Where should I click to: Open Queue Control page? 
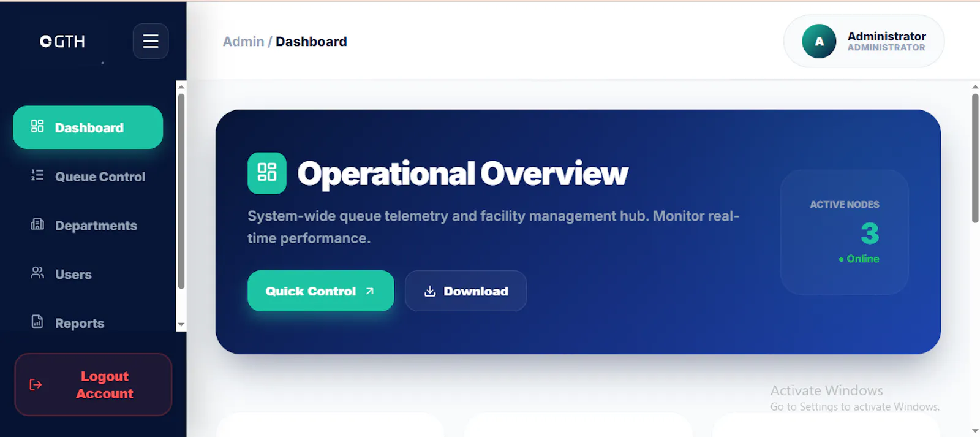(x=88, y=177)
